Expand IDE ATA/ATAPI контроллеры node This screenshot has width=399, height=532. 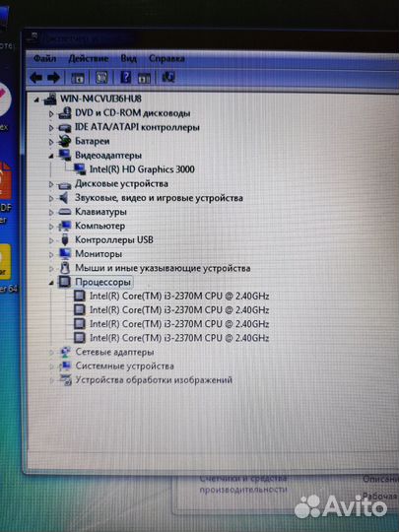(51, 128)
